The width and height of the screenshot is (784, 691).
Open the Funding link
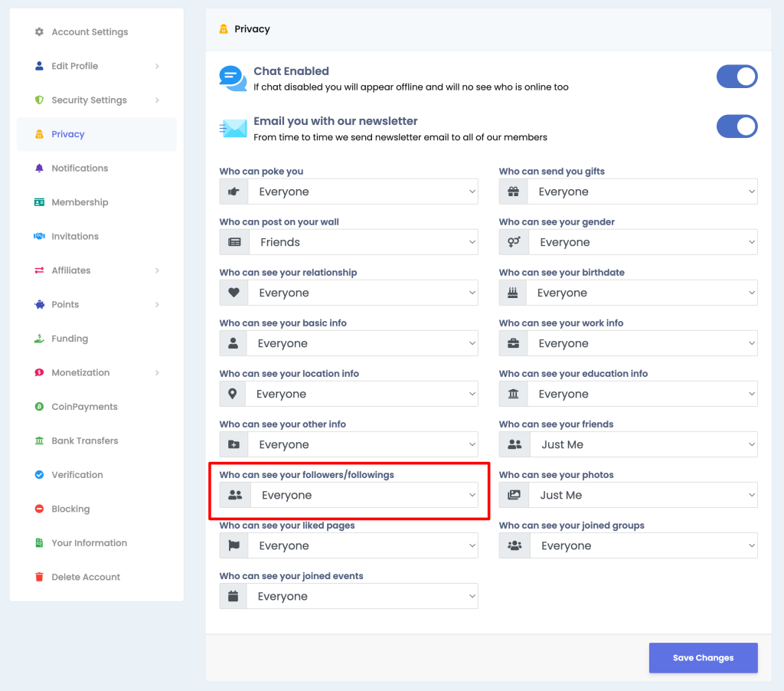[x=96, y=339]
